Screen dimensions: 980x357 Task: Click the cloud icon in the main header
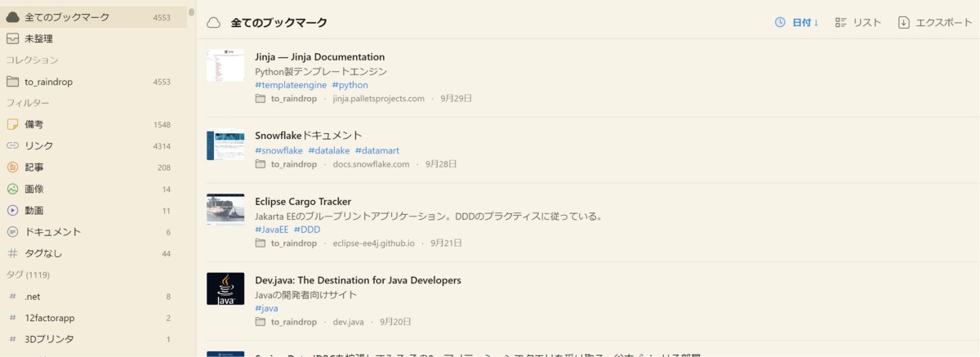[x=213, y=23]
